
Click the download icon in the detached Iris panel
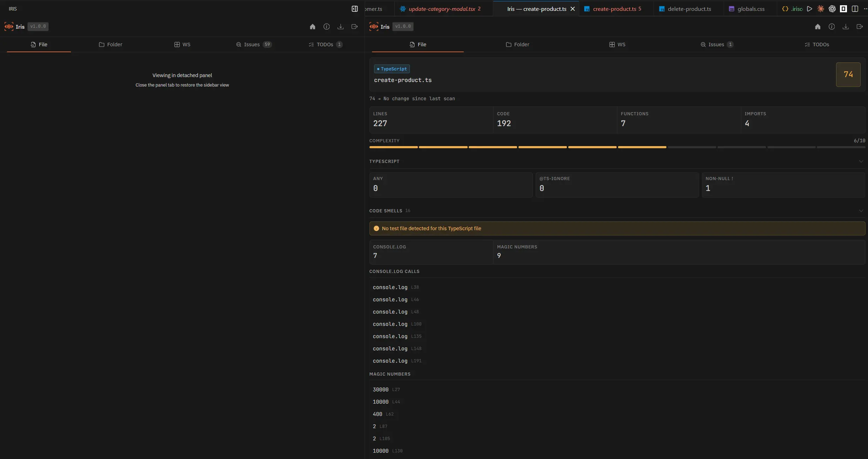coord(846,27)
